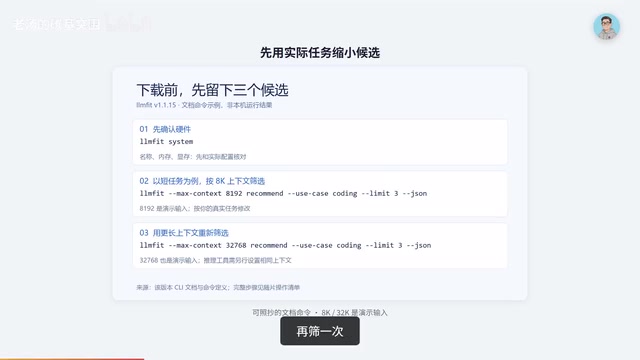
Task: Click the red progress bar at bottom
Action: [72, 359]
